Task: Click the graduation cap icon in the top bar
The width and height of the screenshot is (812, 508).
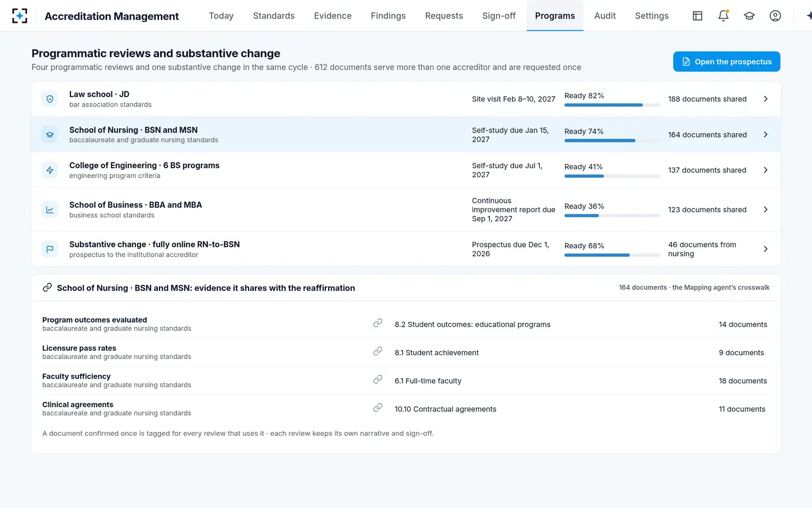Action: pyautogui.click(x=749, y=16)
